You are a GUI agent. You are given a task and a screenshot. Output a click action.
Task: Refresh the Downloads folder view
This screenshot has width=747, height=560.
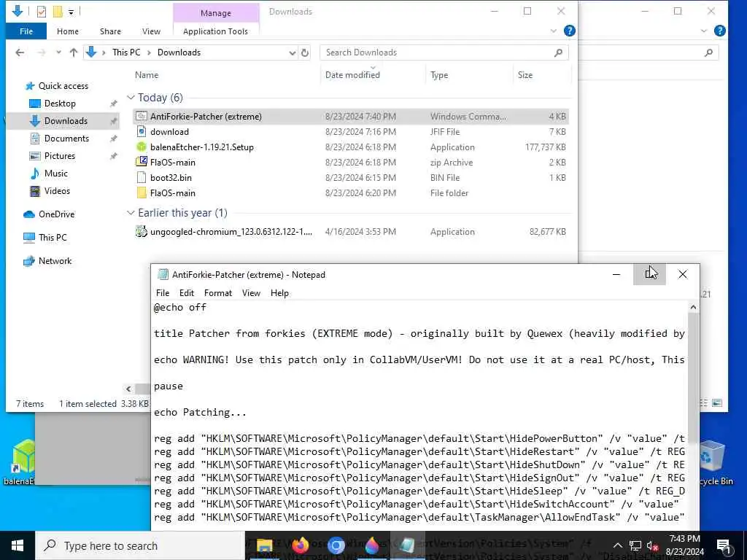coord(305,52)
